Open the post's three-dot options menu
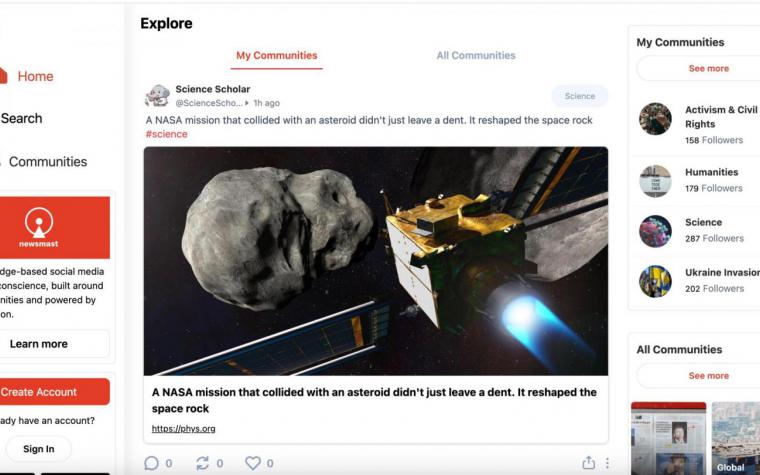The width and height of the screenshot is (760, 475). [607, 463]
